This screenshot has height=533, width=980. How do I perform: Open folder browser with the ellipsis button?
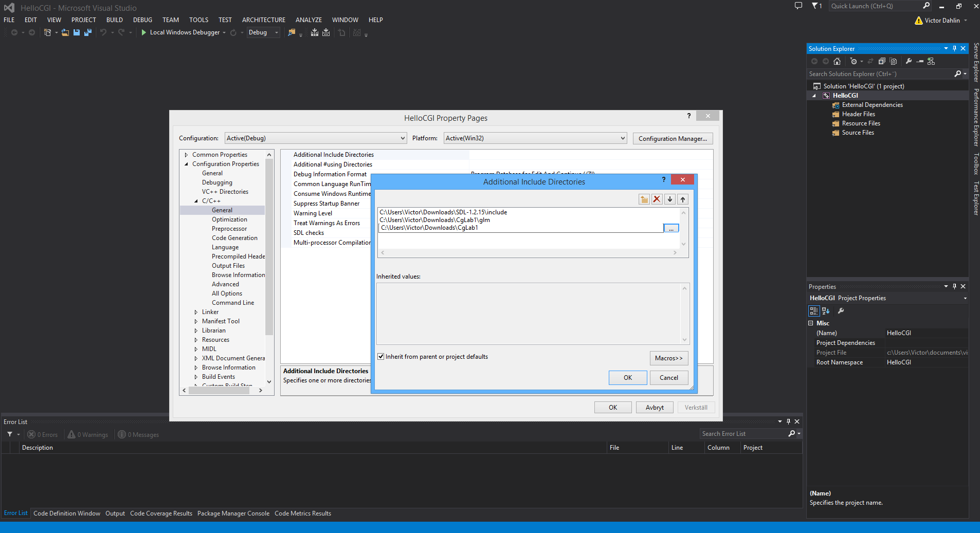(x=671, y=228)
